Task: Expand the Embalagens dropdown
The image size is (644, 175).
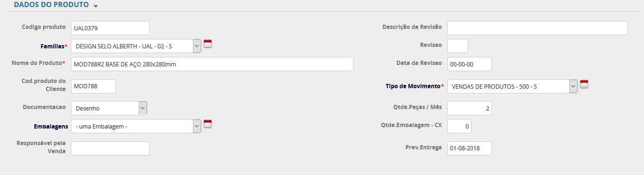Action: (136, 126)
